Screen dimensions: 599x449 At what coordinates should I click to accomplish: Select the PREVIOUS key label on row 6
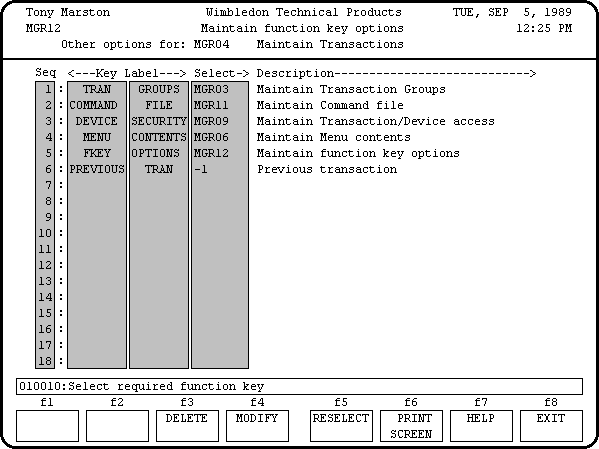(x=97, y=169)
